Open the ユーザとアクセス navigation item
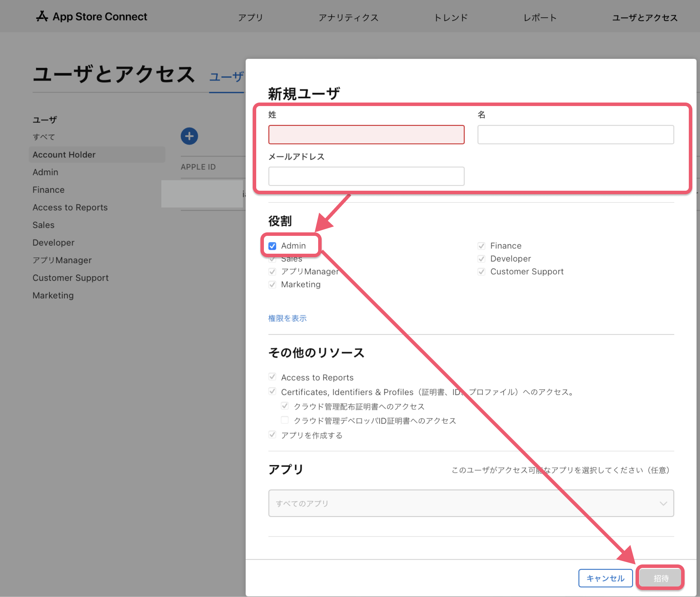 pyautogui.click(x=645, y=17)
